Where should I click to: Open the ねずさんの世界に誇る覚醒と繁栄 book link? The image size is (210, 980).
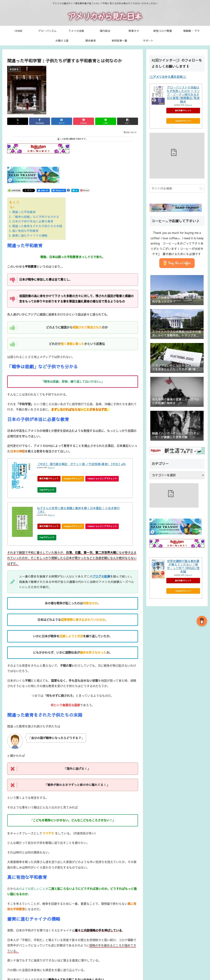pos(78,510)
